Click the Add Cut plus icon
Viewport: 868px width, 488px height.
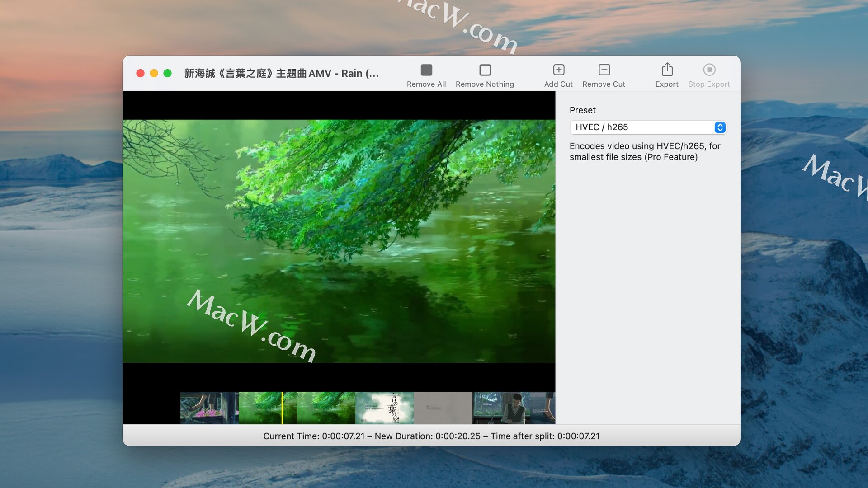tap(559, 70)
